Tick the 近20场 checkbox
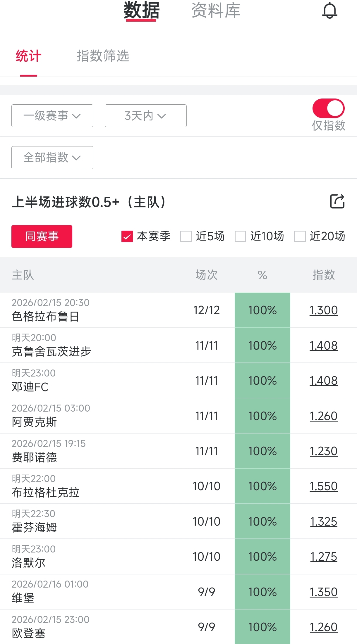 [x=300, y=236]
